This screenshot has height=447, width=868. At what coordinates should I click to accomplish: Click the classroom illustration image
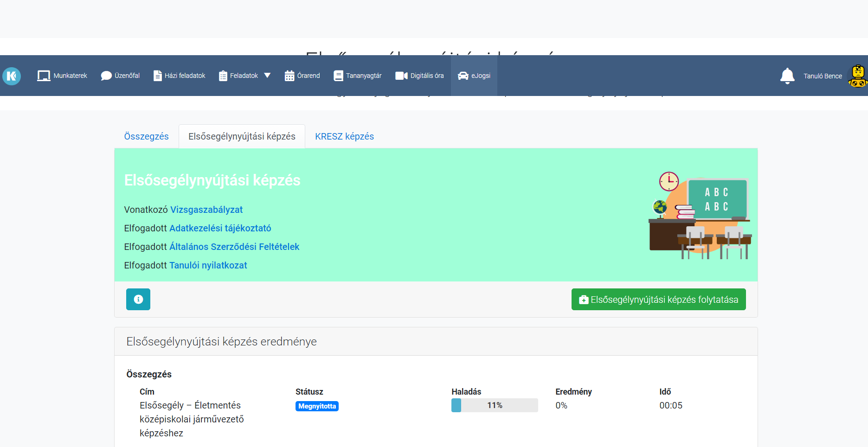(700, 215)
